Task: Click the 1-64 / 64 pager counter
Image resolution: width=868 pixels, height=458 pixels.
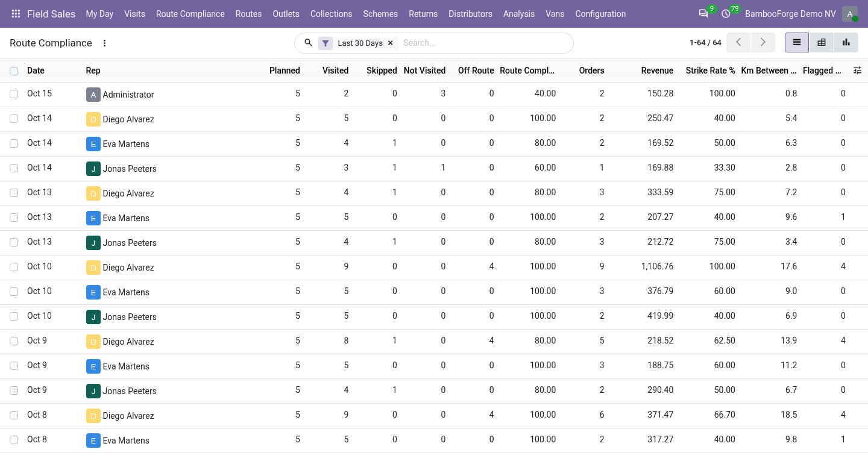Action: [x=705, y=43]
